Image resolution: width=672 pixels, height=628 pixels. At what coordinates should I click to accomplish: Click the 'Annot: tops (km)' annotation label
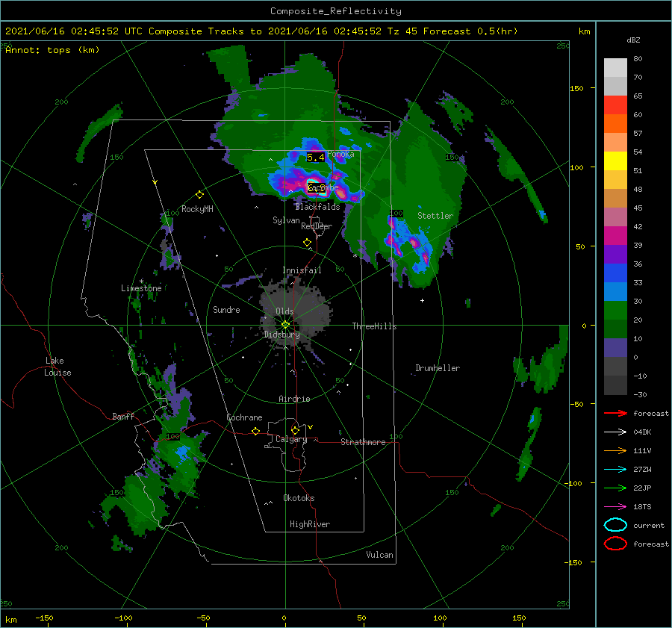(x=52, y=50)
